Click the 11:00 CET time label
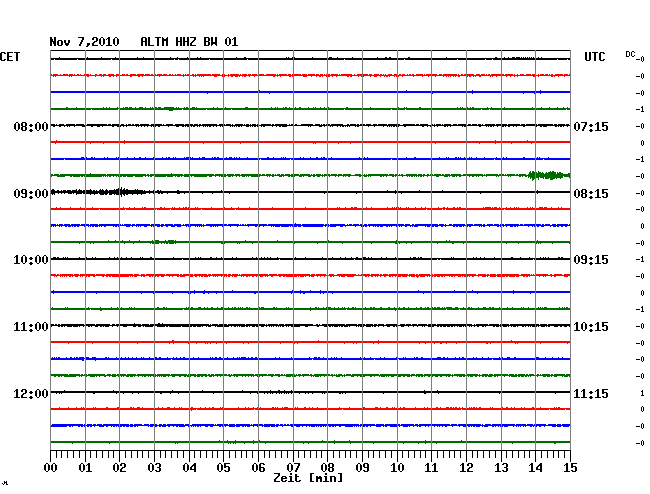 [31, 327]
